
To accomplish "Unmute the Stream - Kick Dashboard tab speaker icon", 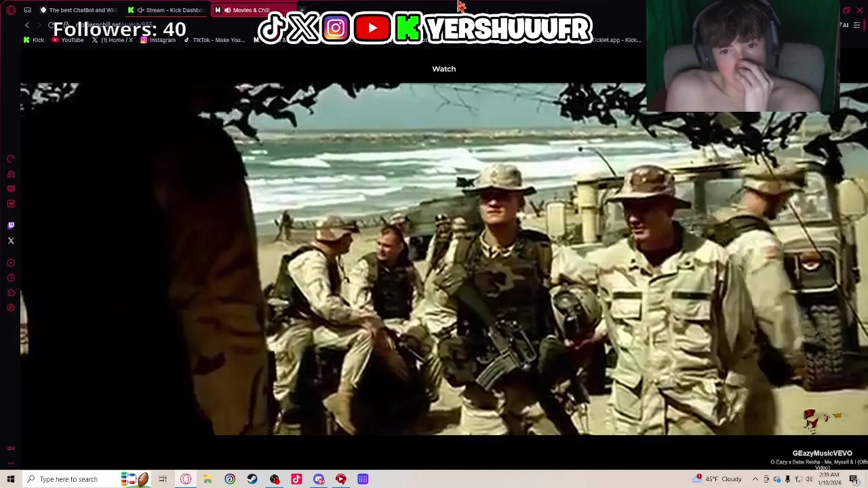I will tap(141, 10).
